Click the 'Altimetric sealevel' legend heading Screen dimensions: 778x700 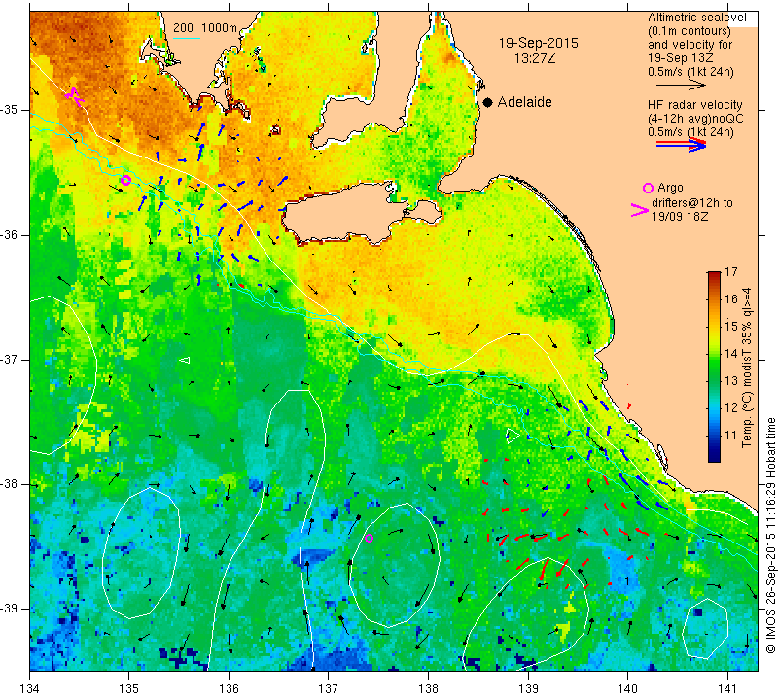coord(696,17)
